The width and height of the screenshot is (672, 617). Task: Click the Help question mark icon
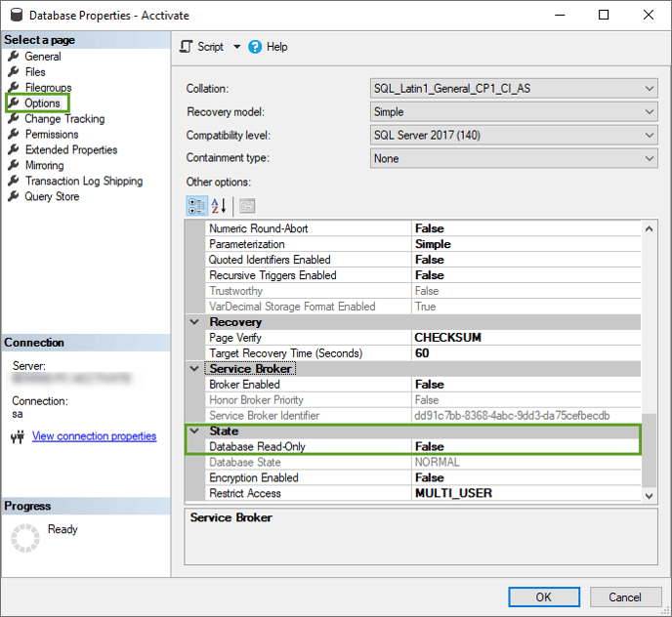pos(255,47)
